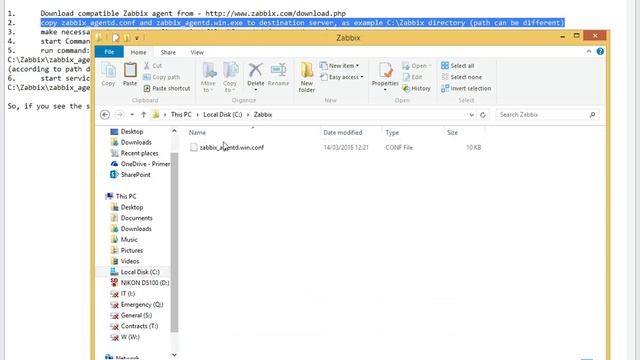Image resolution: width=640 pixels, height=360 pixels.
Task: Open Explorer help question mark icon
Action: coord(600,51)
